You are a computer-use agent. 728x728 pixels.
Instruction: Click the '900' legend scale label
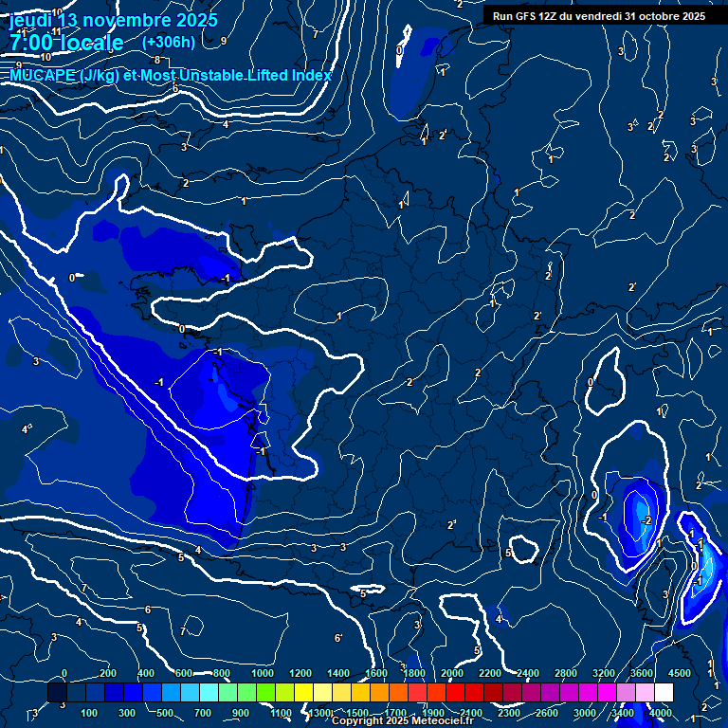coord(241,713)
